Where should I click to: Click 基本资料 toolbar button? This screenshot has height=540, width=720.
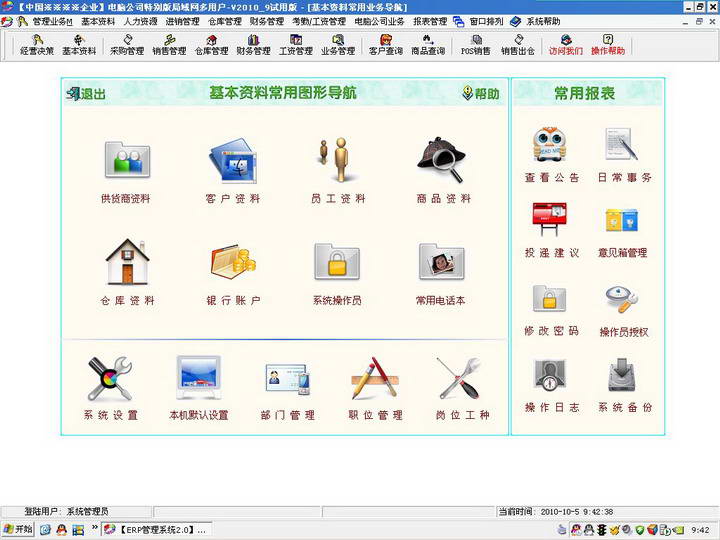79,45
